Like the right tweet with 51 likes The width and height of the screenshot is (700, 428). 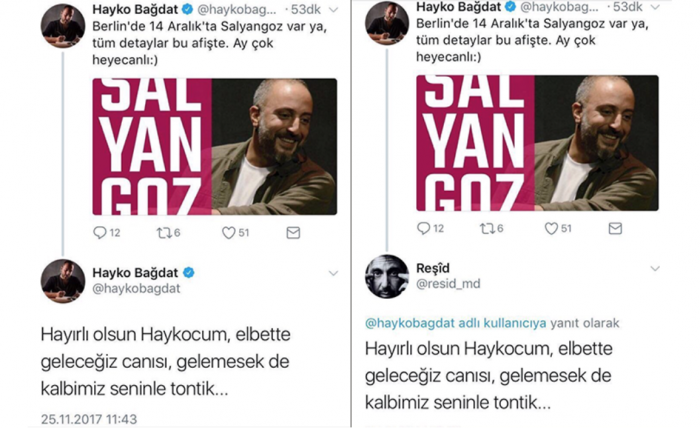(x=551, y=229)
